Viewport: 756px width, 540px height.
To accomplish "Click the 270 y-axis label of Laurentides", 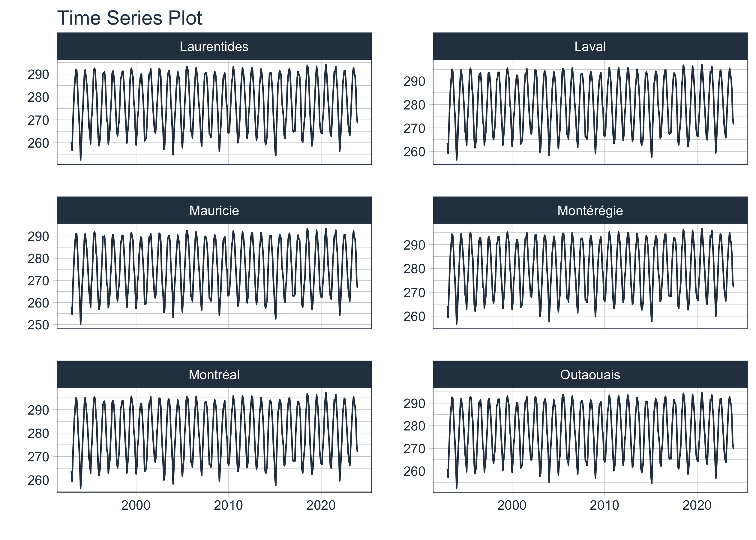I will [38, 120].
